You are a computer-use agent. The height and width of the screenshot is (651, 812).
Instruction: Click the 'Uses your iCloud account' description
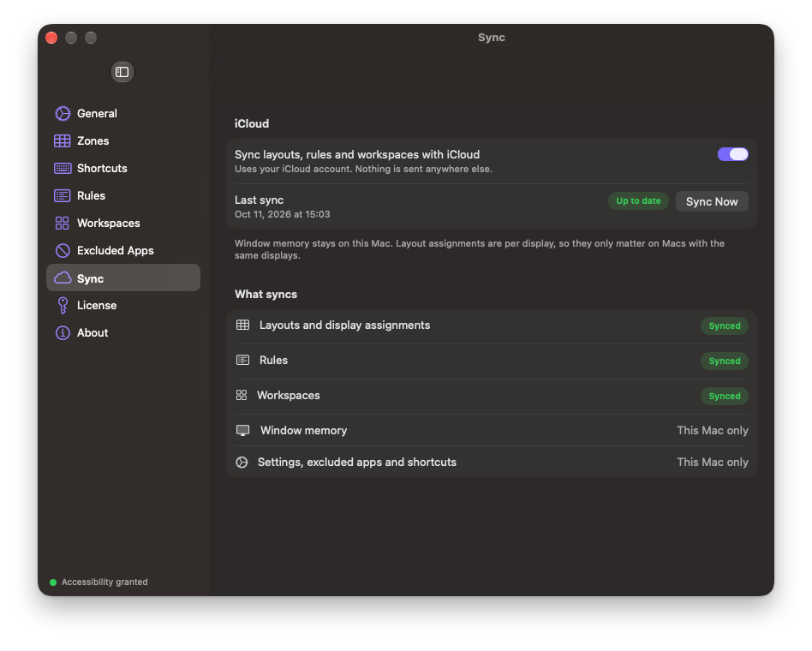(363, 169)
